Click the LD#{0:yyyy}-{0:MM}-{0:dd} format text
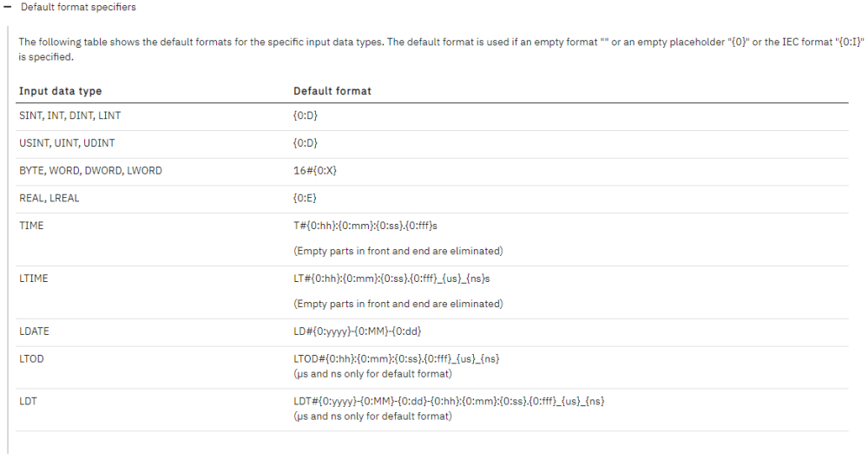 (x=357, y=331)
